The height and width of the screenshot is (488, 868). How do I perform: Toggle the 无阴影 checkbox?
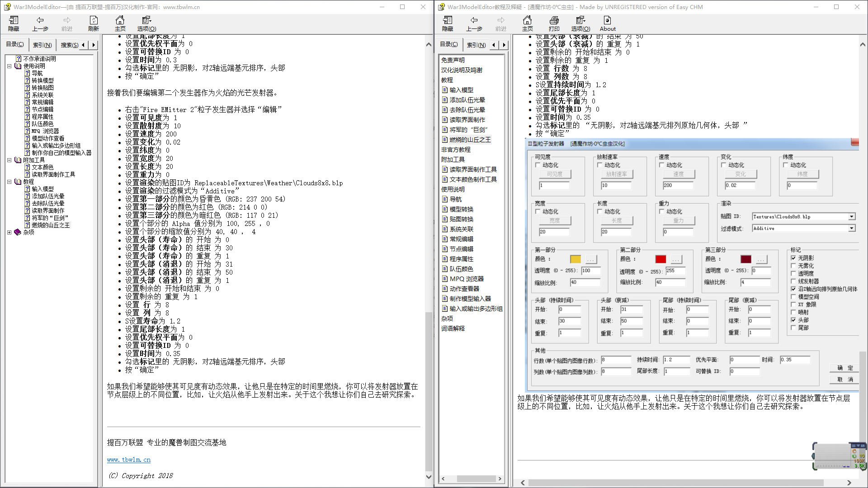(x=793, y=258)
